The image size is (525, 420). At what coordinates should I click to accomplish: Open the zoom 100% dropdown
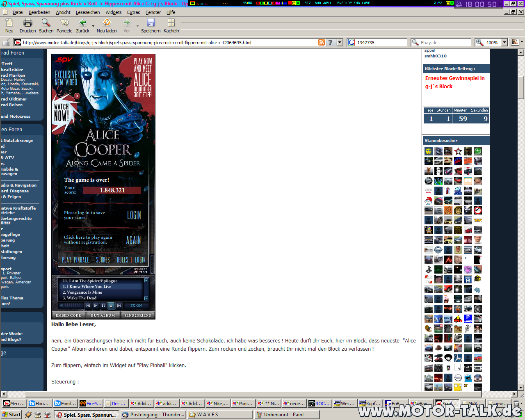504,42
